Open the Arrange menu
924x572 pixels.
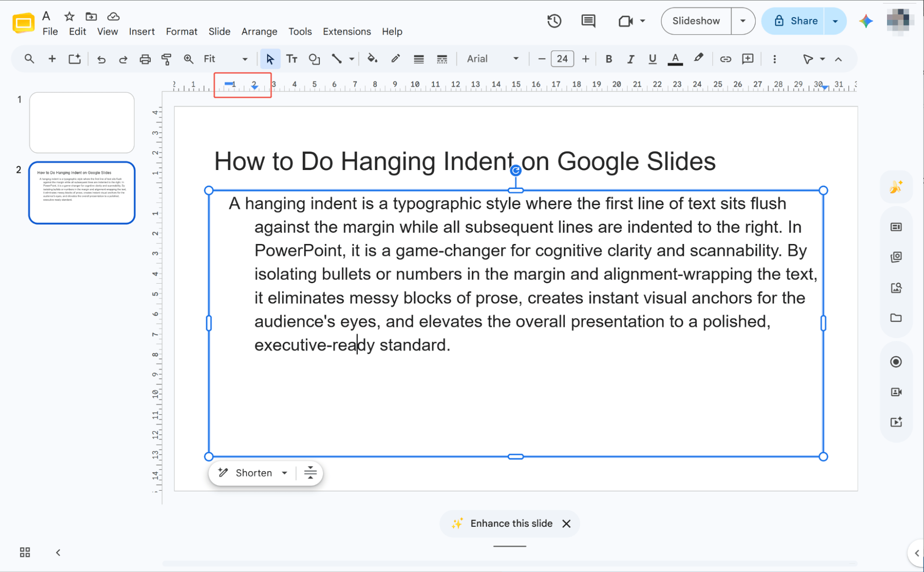point(259,31)
